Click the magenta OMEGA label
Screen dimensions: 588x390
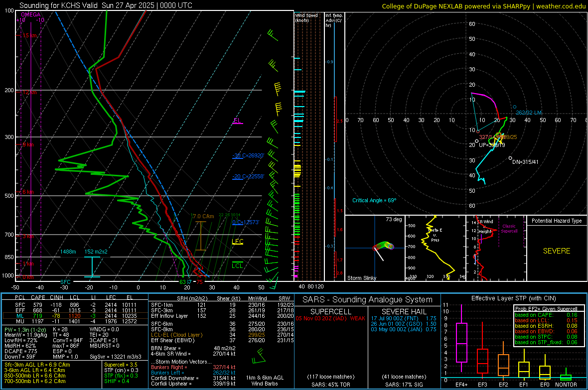(x=31, y=14)
